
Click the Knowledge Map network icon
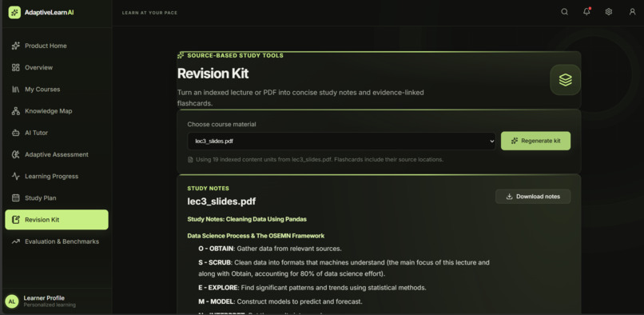[16, 111]
